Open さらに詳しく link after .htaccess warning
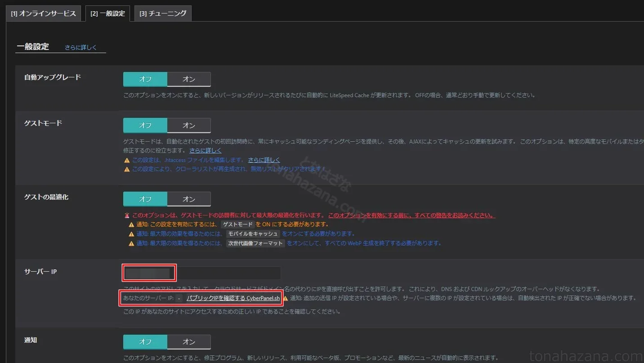Viewport: 644px width, 363px height. [x=264, y=160]
